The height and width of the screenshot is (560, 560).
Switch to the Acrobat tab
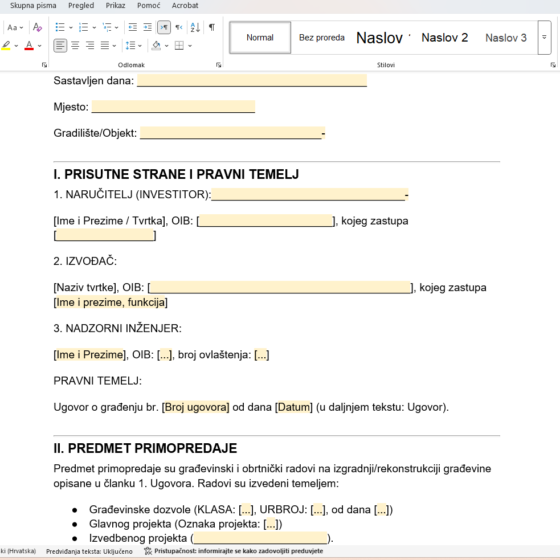tap(185, 6)
